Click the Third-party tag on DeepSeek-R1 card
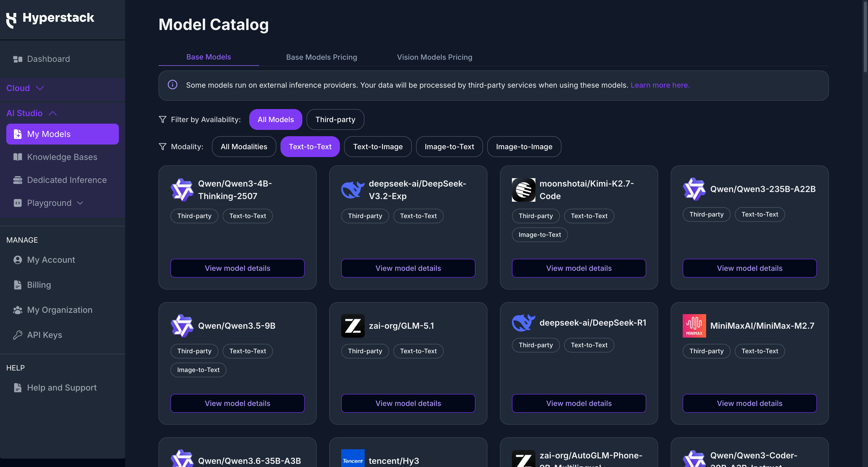 click(x=535, y=345)
